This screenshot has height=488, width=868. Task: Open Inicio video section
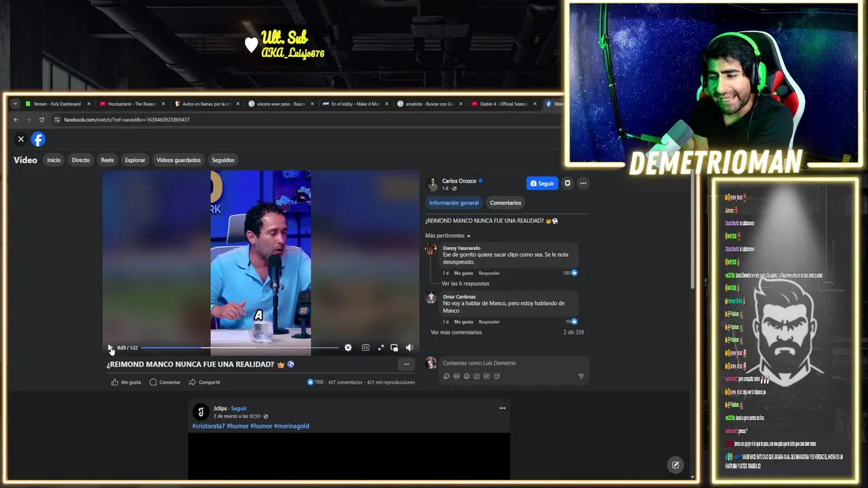pos(54,160)
